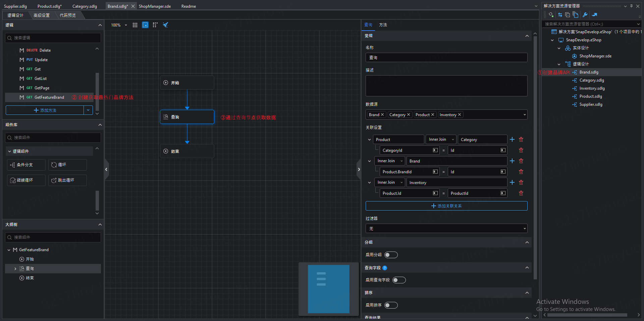644x321 pixels.
Task: Click the broom clean-up icon in canvas toolbar
Action: [165, 25]
